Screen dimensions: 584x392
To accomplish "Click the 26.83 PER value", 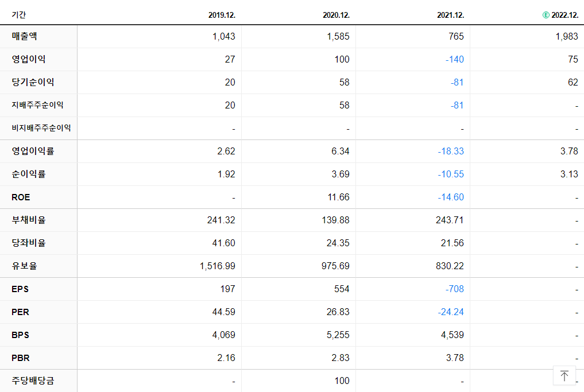I will (338, 312).
